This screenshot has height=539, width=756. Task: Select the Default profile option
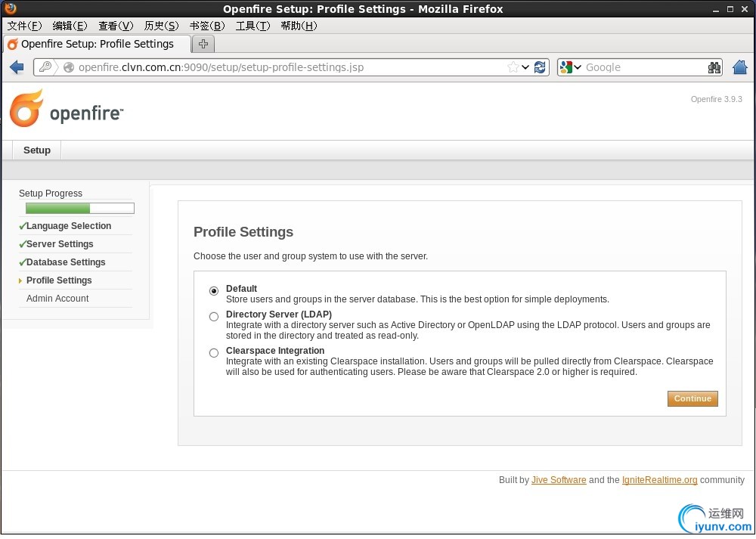[x=214, y=291]
